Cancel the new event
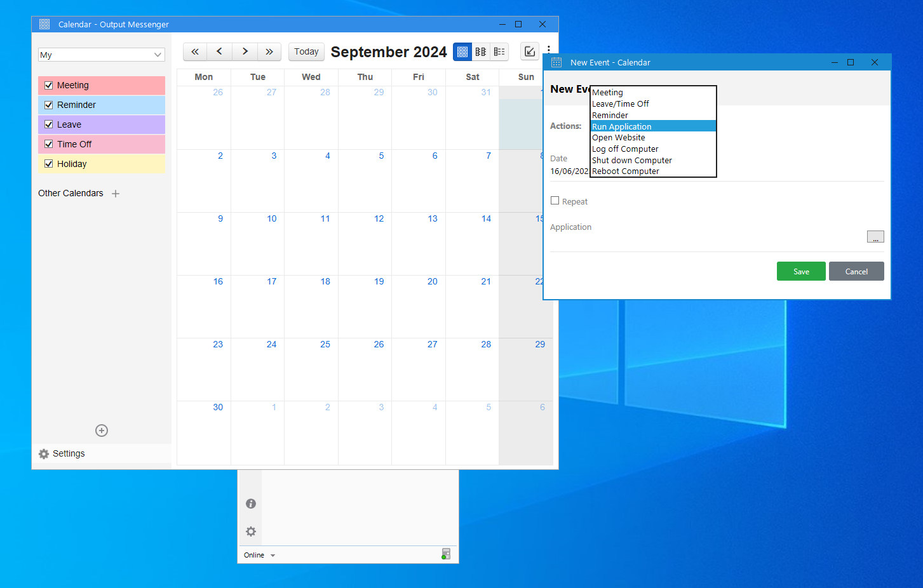 [x=856, y=271]
